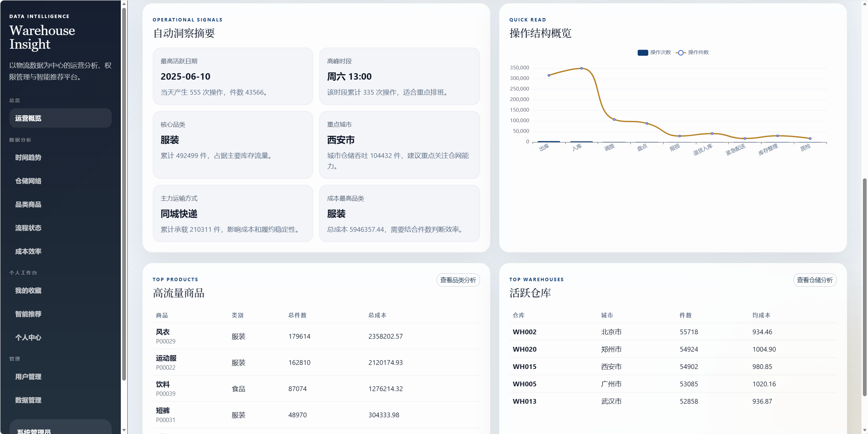
Task: Navigate to 流程状态 page
Action: (x=28, y=228)
